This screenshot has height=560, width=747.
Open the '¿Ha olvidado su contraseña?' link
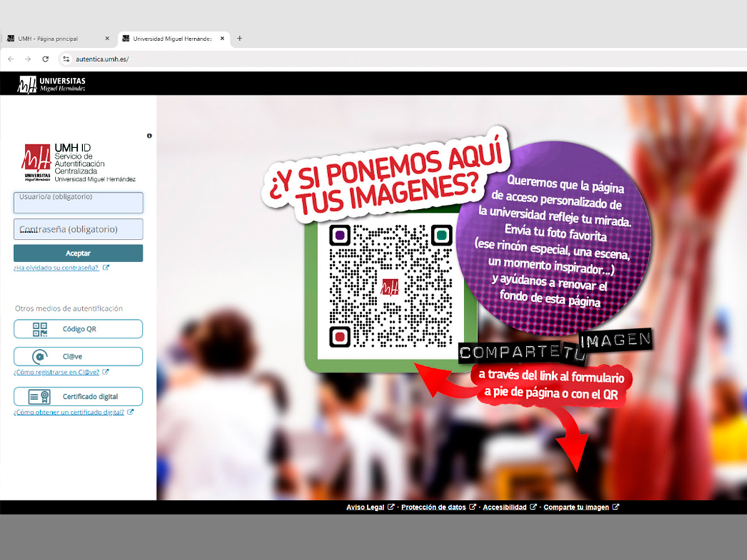coord(57,268)
